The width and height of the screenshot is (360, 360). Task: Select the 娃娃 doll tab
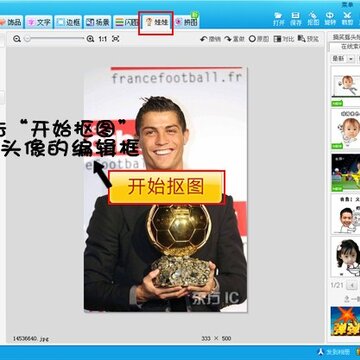[x=156, y=23]
